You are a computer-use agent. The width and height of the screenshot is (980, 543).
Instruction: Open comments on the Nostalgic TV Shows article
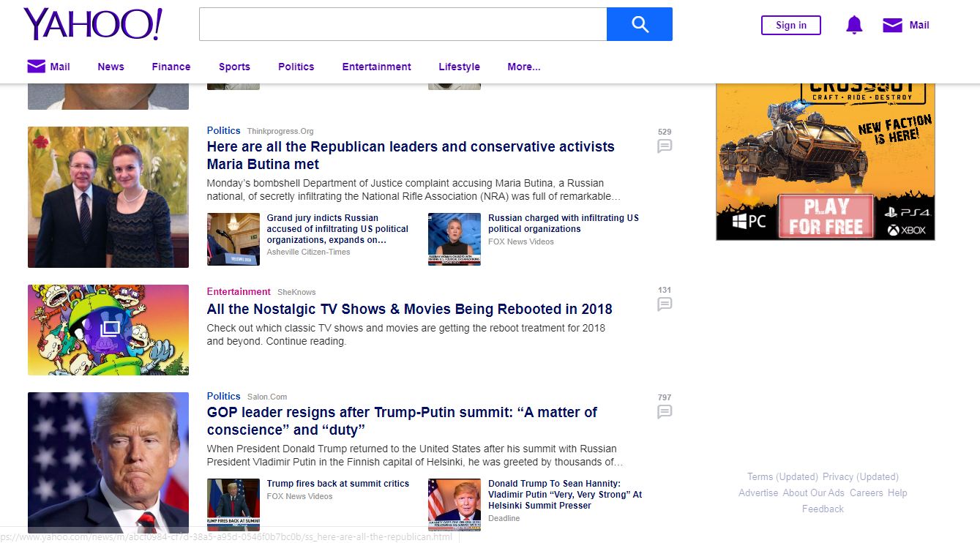point(665,304)
